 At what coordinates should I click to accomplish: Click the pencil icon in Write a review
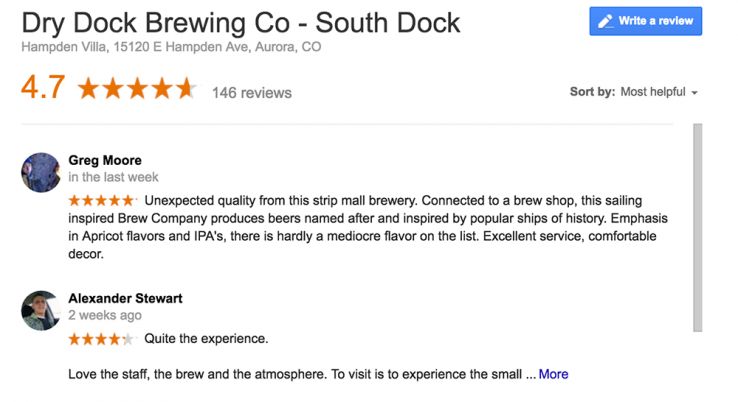coord(605,21)
